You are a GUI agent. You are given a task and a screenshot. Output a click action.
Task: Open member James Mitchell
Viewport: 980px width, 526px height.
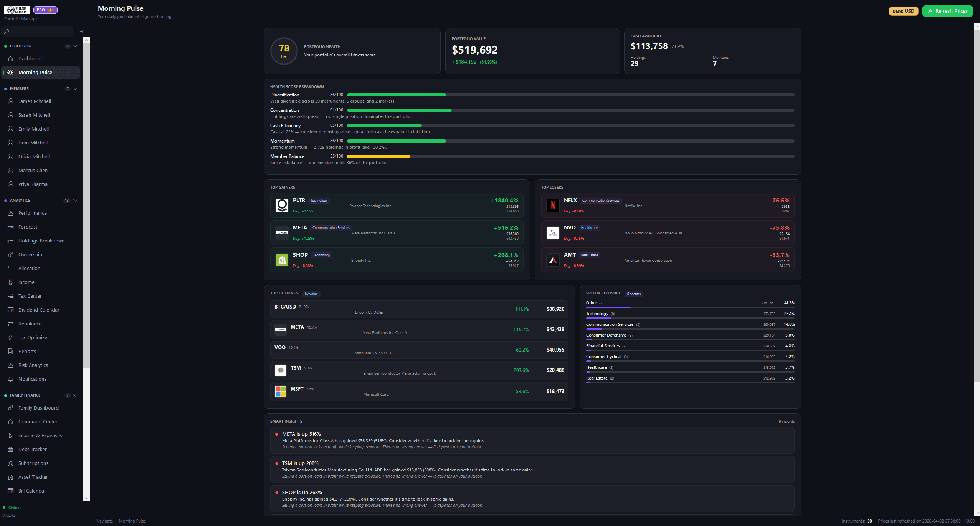click(x=35, y=101)
